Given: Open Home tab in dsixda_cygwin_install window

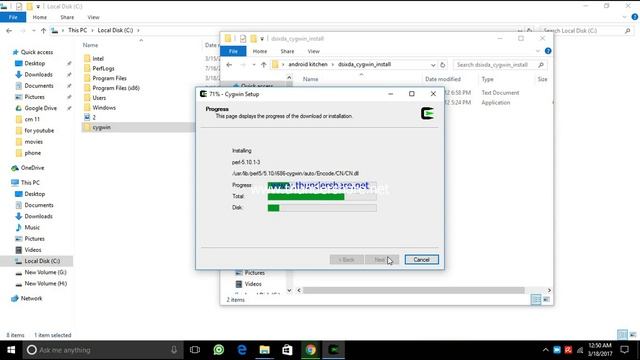Looking at the screenshot, I should tap(260, 51).
